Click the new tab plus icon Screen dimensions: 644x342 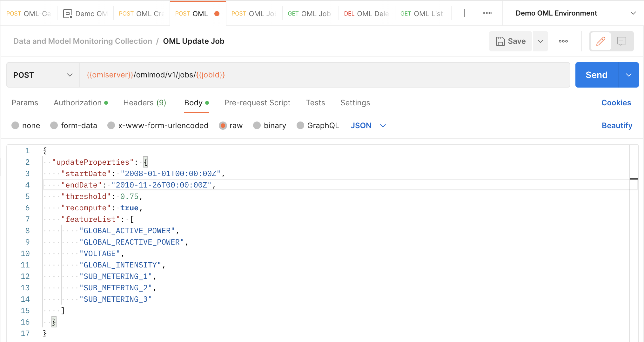click(x=464, y=13)
